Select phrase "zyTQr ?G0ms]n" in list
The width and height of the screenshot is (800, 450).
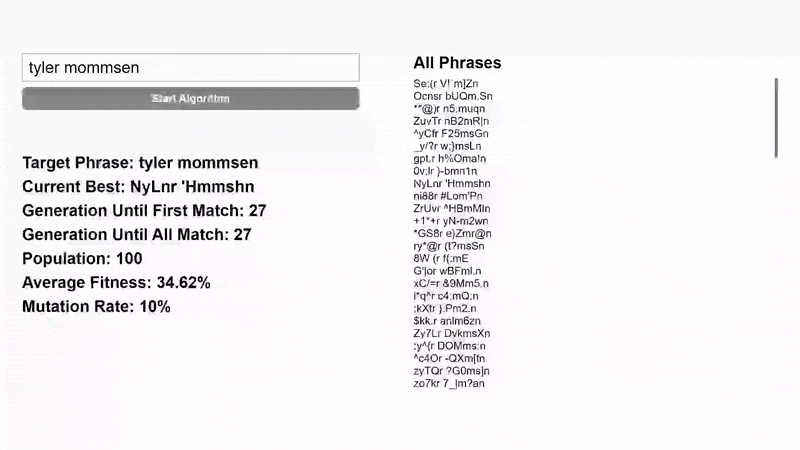(x=452, y=371)
